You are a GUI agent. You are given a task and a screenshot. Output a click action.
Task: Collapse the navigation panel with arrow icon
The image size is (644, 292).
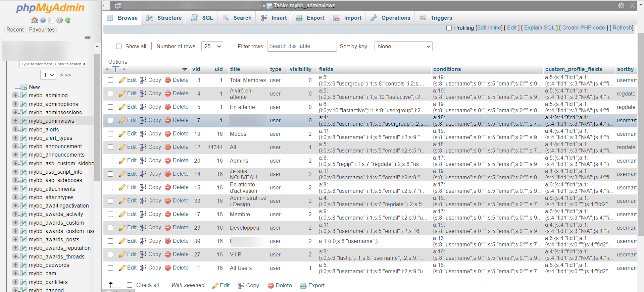105,5
